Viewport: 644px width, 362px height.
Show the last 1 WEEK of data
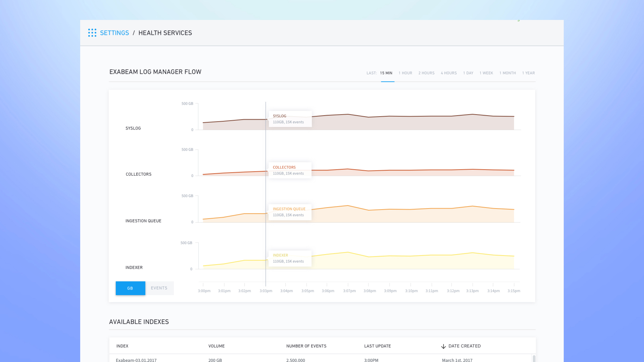click(x=486, y=73)
